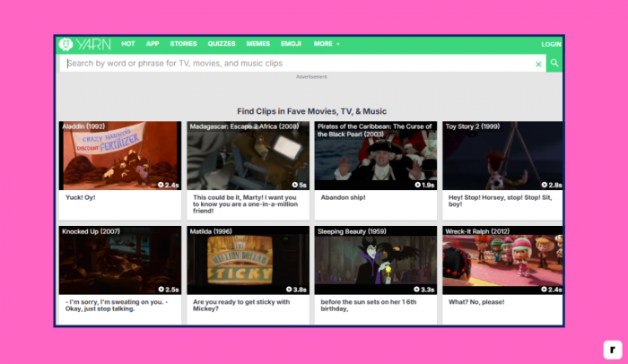Click the 5s play badge on Madagascar clip
The height and width of the screenshot is (364, 628).
pyautogui.click(x=299, y=185)
